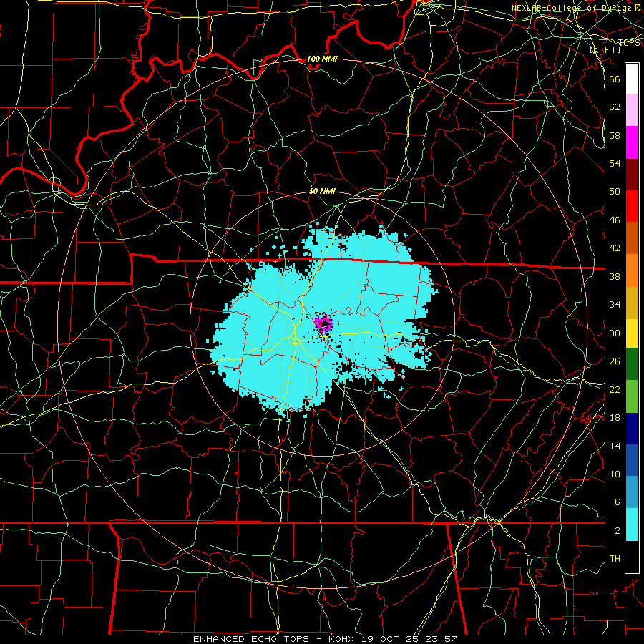Choose the bright orange legend swatch

click(x=632, y=270)
